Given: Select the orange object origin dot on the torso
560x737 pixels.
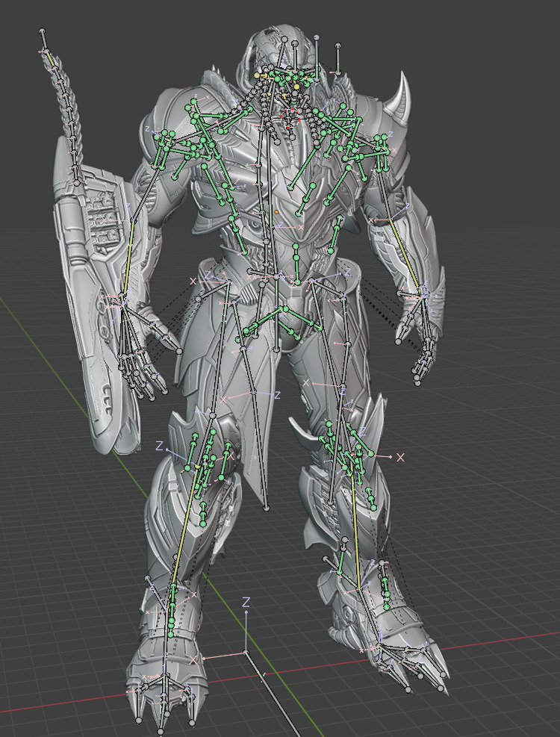Looking at the screenshot, I should point(276,213).
